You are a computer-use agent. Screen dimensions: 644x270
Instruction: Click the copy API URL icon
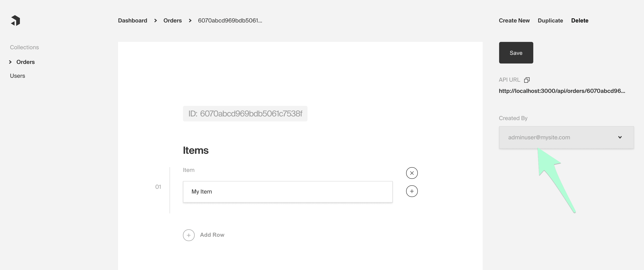[x=527, y=79]
